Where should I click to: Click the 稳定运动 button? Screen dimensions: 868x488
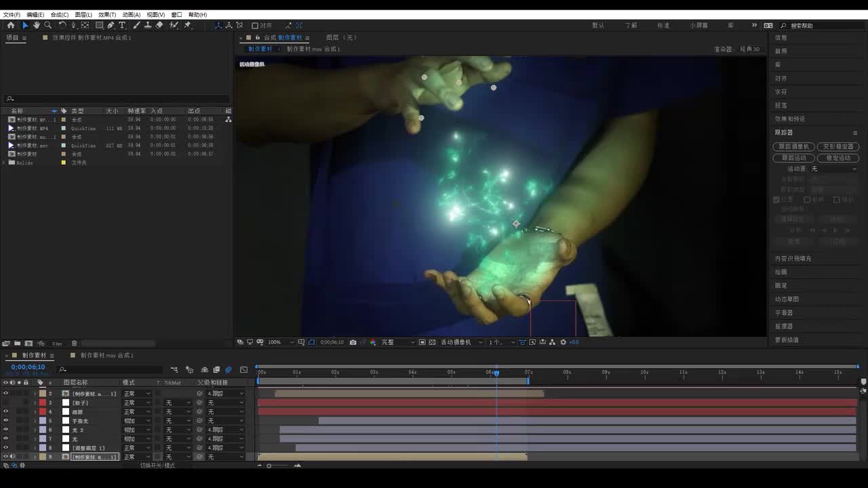[x=838, y=158]
